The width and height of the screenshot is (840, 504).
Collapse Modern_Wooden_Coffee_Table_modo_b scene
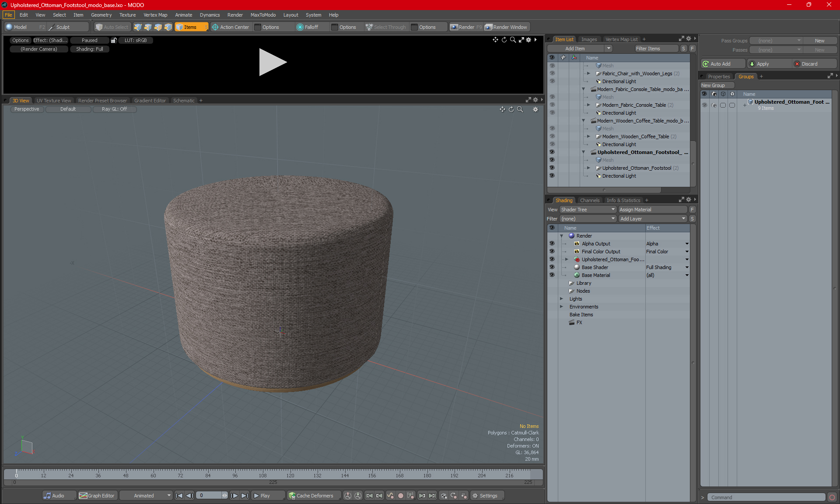point(583,121)
